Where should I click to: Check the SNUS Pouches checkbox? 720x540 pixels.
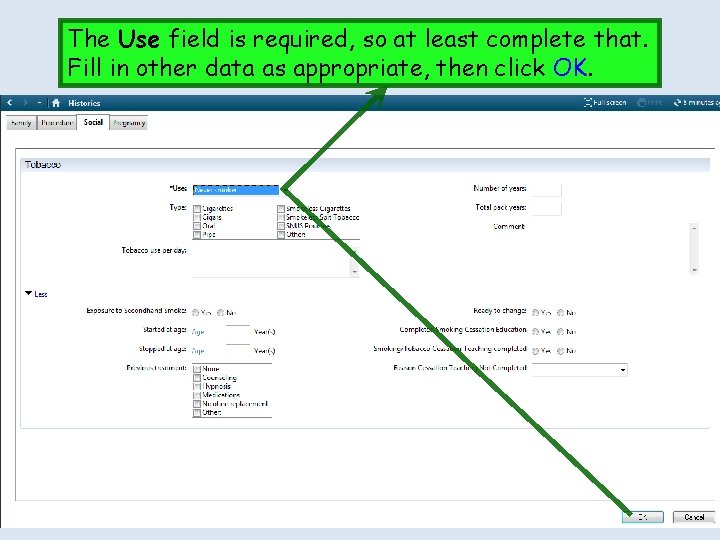point(281,226)
